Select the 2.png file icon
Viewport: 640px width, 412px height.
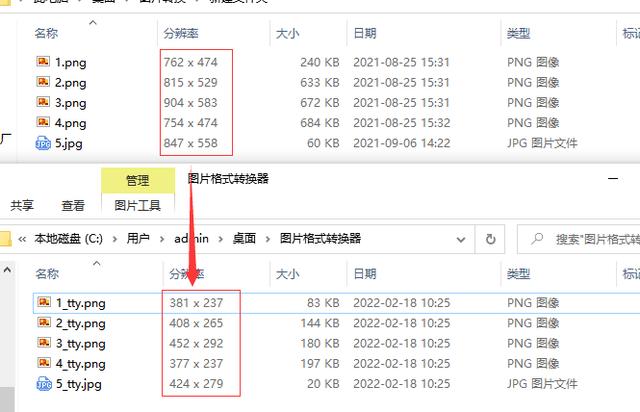point(43,82)
